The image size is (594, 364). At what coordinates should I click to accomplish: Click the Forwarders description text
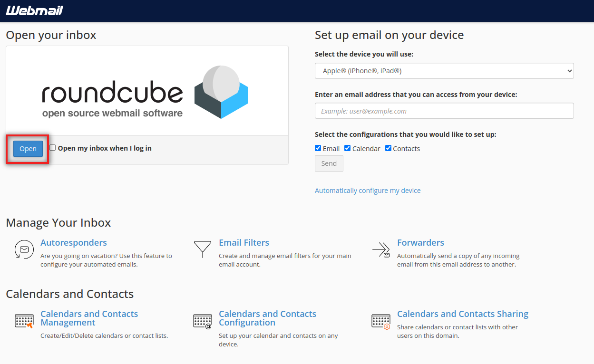(458, 260)
